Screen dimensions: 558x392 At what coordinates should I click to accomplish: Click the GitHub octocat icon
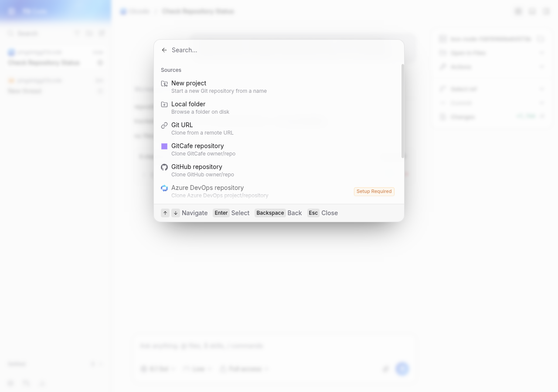click(x=164, y=167)
